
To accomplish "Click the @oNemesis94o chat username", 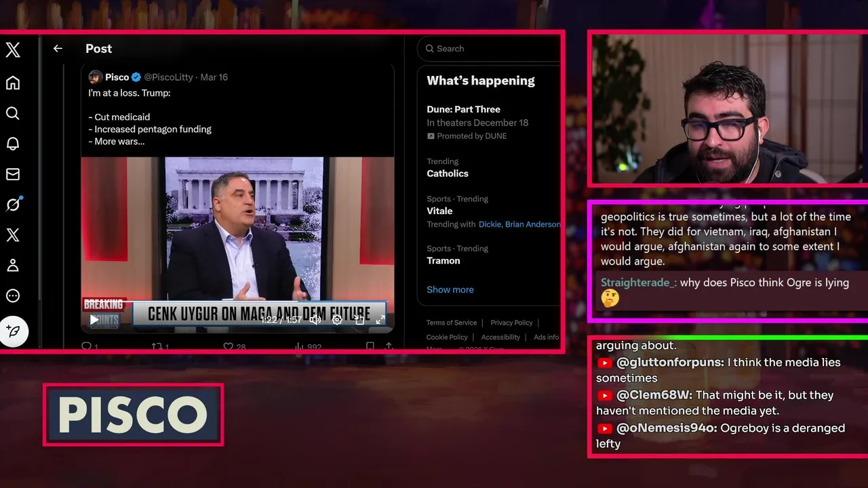I will [667, 428].
